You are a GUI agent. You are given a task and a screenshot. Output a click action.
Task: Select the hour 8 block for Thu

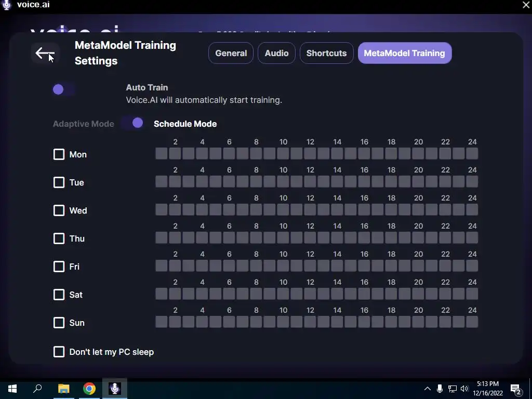point(256,238)
